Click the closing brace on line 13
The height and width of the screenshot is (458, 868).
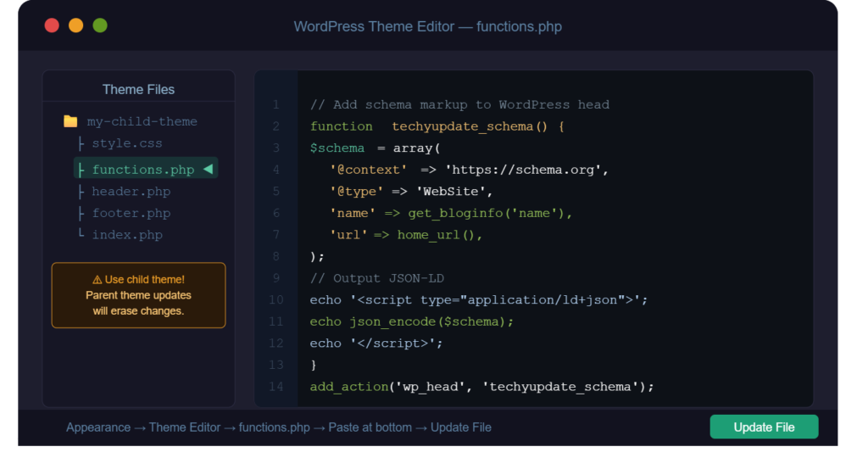[314, 365]
